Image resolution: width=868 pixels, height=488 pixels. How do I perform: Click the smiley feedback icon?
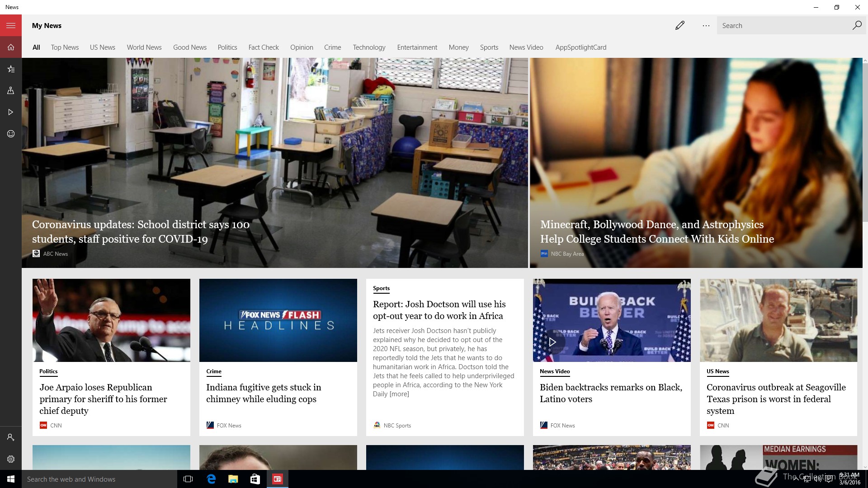tap(11, 134)
